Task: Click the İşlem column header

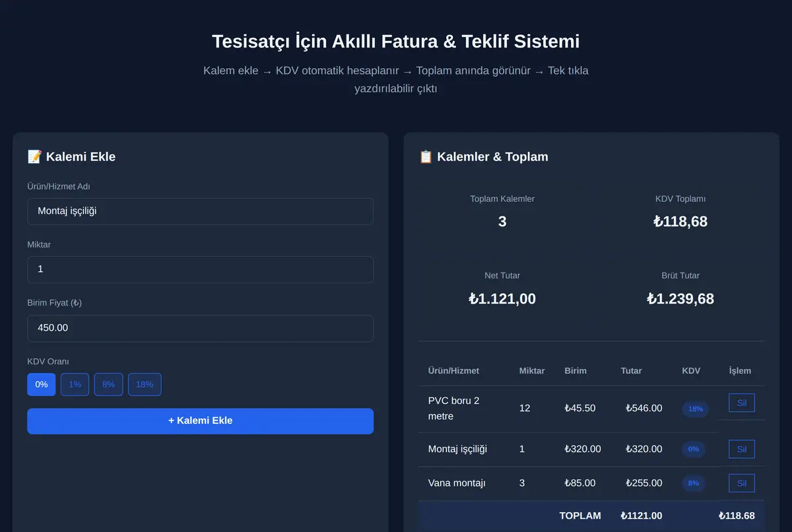Action: coord(740,371)
